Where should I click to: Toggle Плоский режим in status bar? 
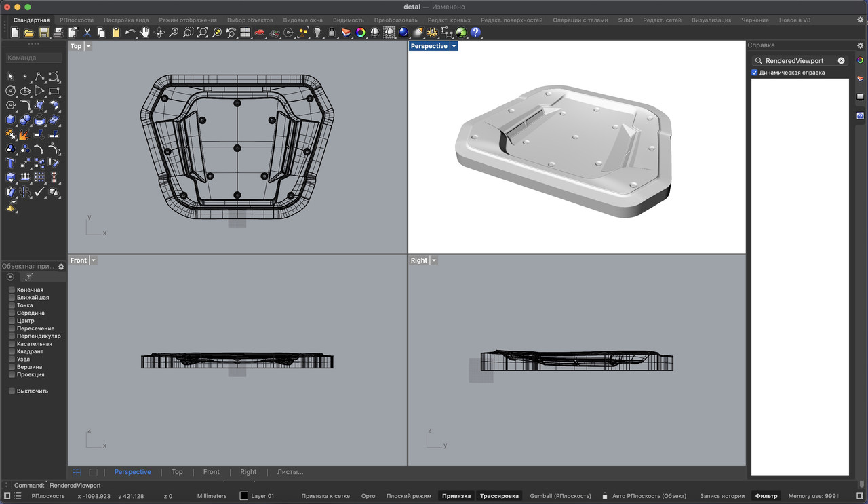coord(409,496)
